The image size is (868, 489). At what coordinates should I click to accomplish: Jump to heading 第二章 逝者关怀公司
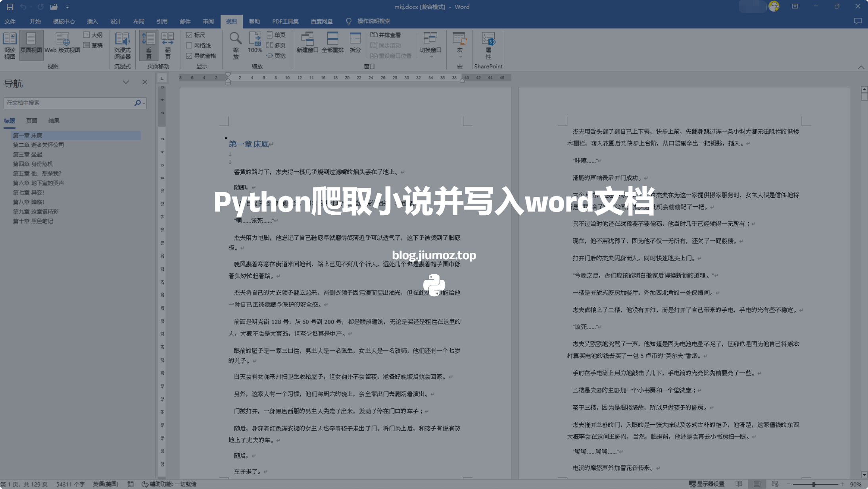38,145
